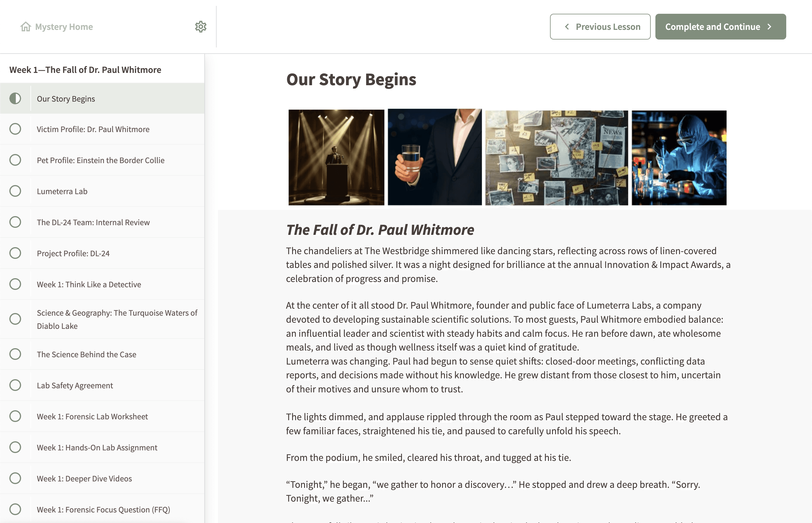Click the completion circle beside Lumeterra Lab
This screenshot has width=812, height=523.
click(x=15, y=191)
